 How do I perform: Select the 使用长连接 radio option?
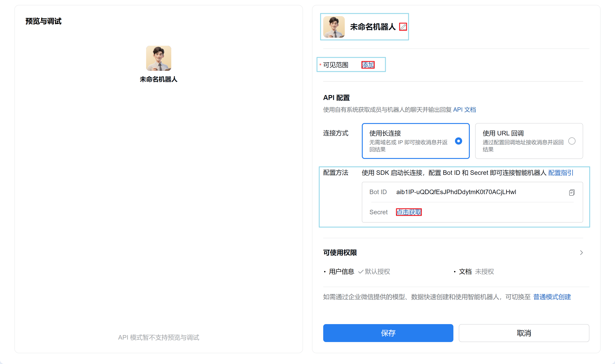tap(458, 141)
